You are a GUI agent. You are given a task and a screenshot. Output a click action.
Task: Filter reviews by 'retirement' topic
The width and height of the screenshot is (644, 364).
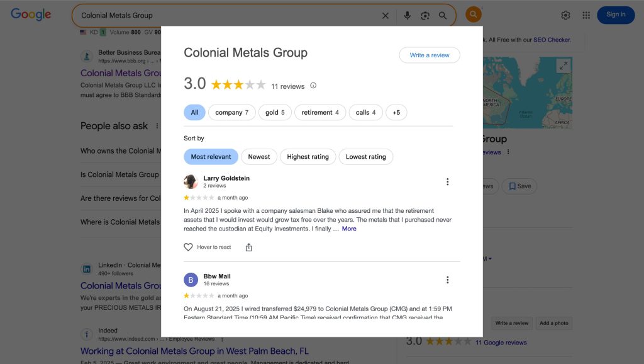point(319,113)
